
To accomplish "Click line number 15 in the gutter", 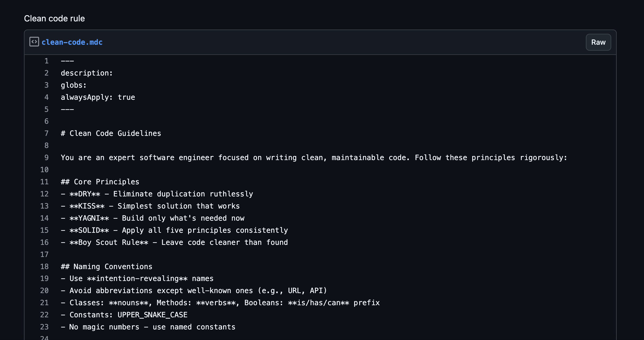I will click(x=44, y=230).
